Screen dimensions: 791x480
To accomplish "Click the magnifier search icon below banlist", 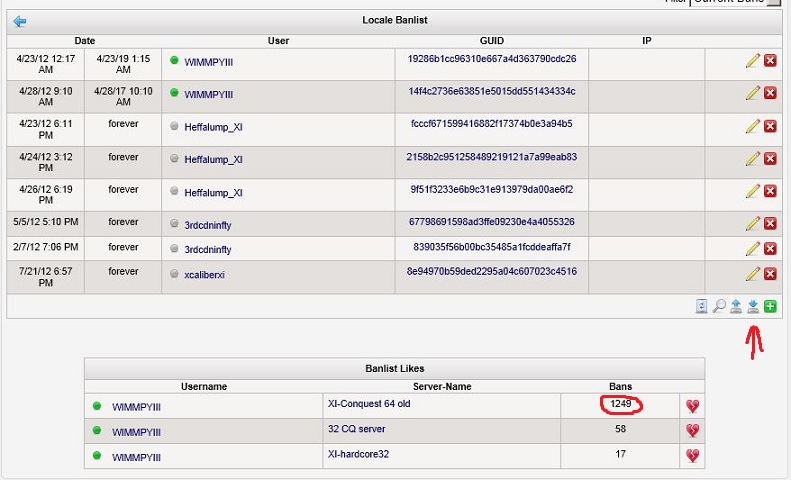I will 719,306.
